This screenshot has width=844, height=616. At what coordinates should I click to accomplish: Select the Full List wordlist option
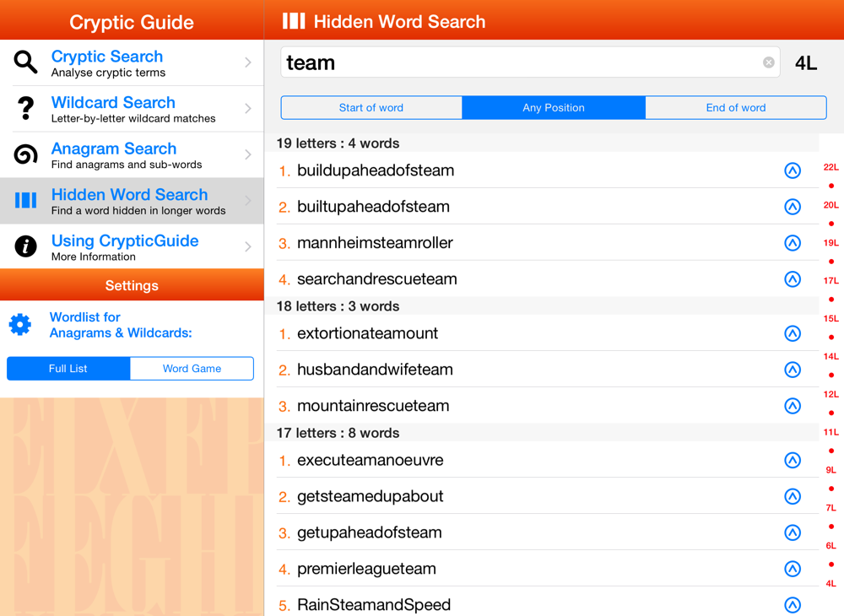(x=68, y=369)
